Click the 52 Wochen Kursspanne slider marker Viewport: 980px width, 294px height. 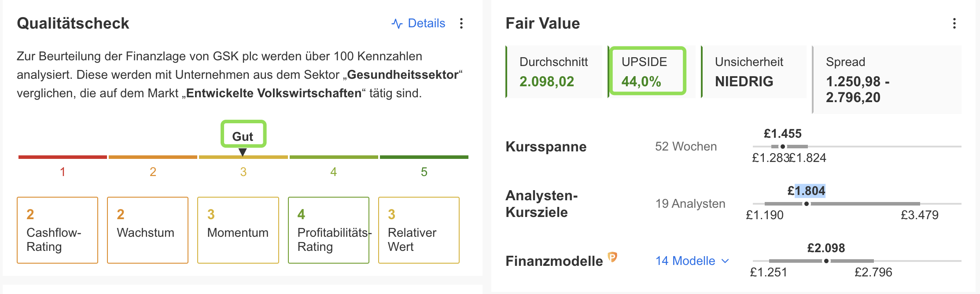coord(783,147)
